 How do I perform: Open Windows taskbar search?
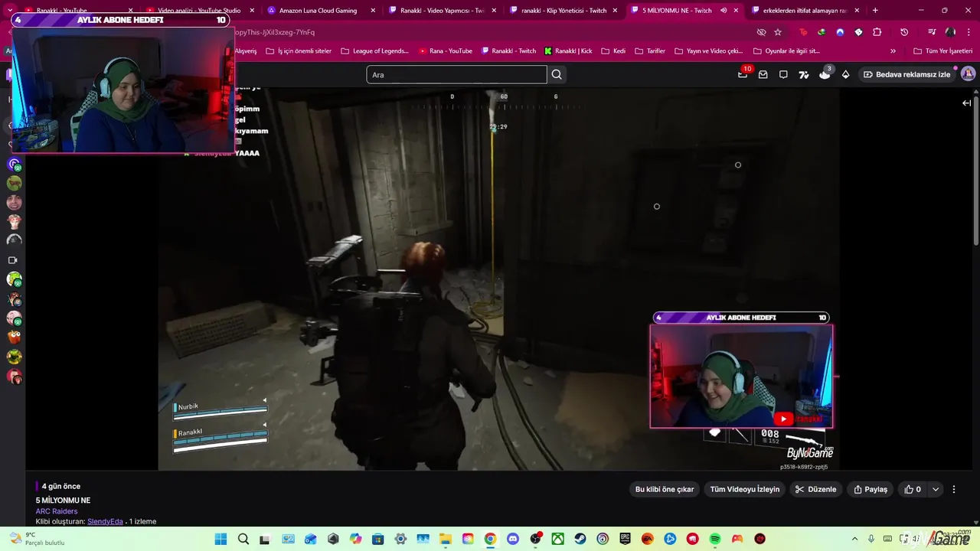pos(243,539)
